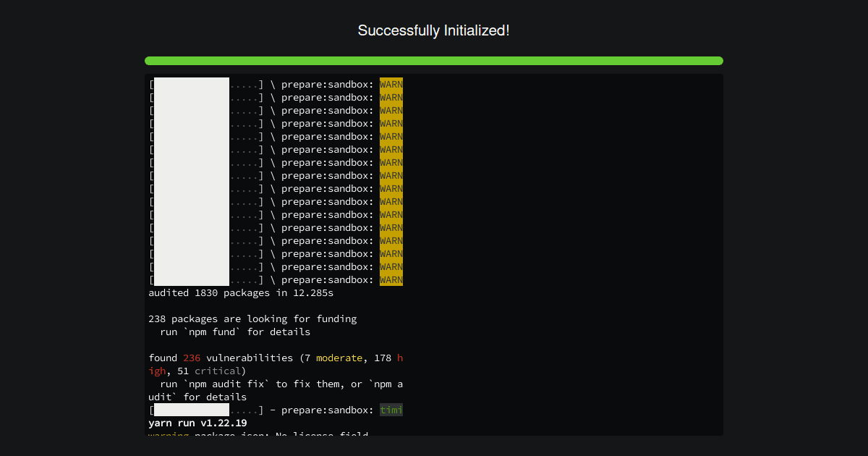Click the first 'prepare:sandbox:' WARN line
The height and width of the screenshot is (456, 868).
point(276,85)
